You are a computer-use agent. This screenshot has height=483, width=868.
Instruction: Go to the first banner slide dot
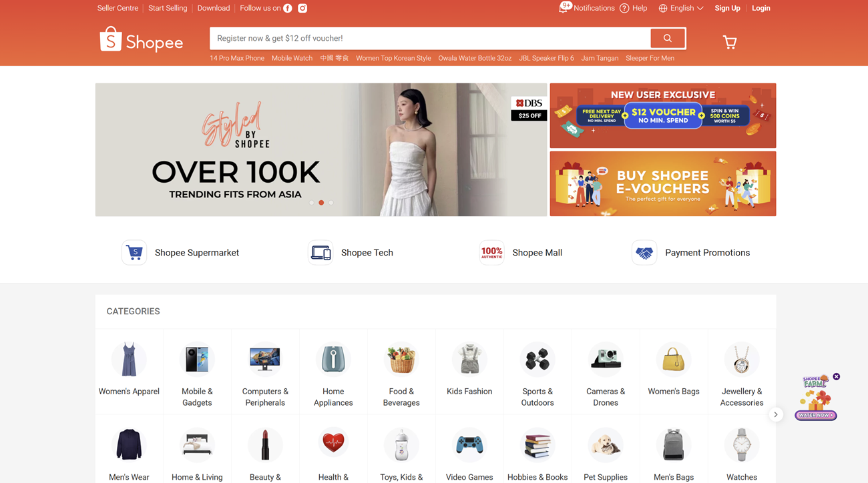[312, 203]
